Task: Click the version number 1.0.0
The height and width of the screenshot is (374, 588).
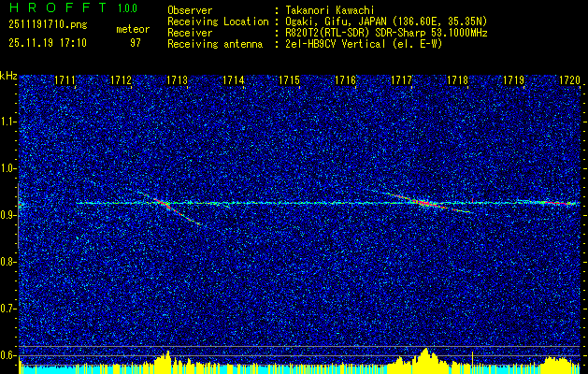Action: click(x=127, y=7)
